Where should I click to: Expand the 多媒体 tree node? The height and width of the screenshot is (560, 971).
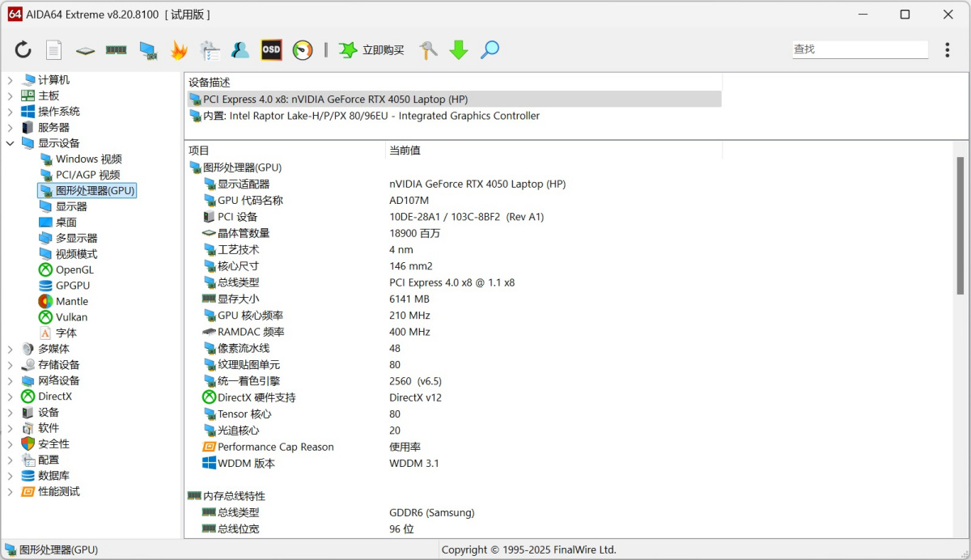coord(11,349)
